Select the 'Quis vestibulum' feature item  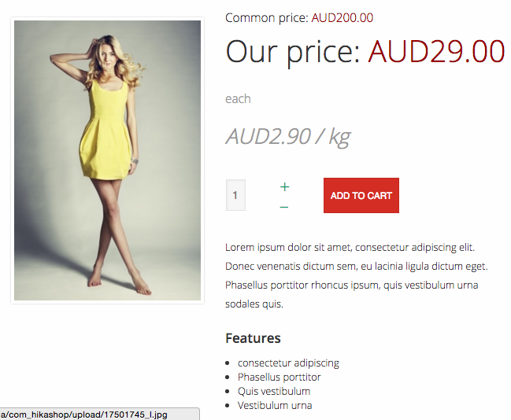[274, 391]
